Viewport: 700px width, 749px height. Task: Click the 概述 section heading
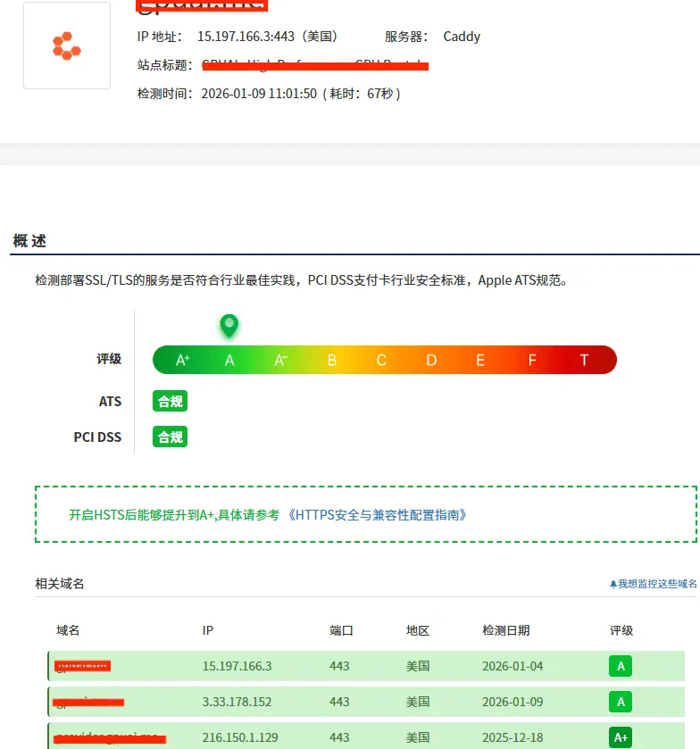[x=29, y=241]
